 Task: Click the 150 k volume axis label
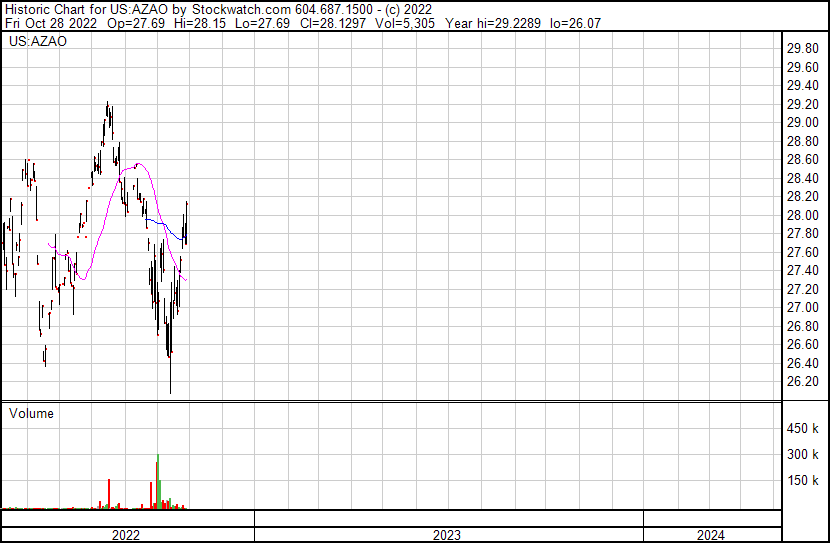point(803,481)
